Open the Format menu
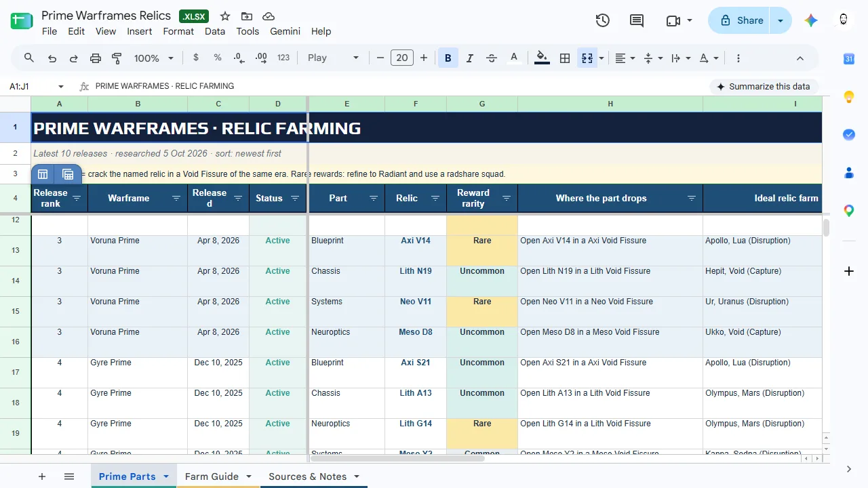This screenshot has height=488, width=868. click(x=178, y=31)
